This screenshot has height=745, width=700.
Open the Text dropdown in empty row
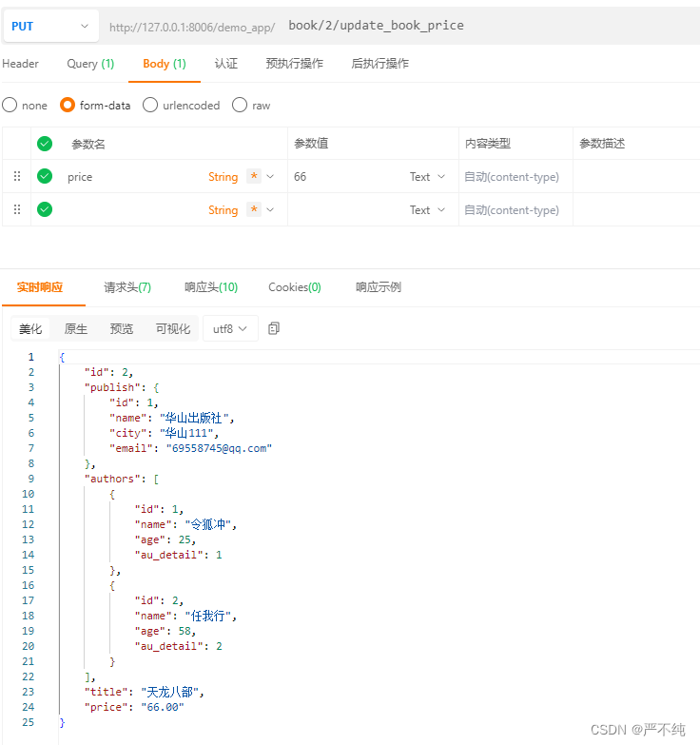click(x=427, y=210)
